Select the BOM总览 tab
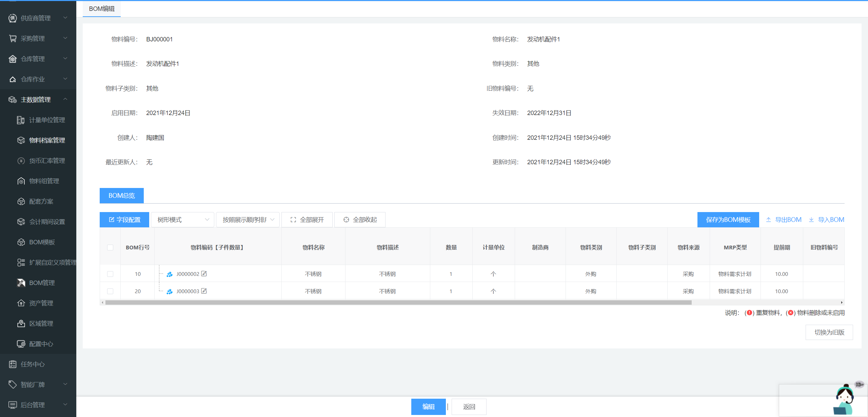The width and height of the screenshot is (868, 417). pyautogui.click(x=122, y=195)
